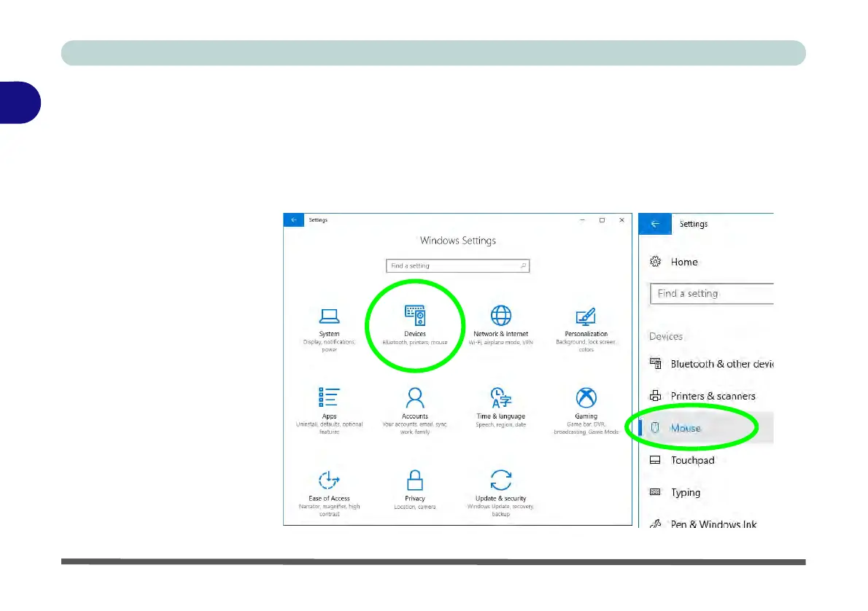Open the Accounts settings category
Viewport: 868px width, 611px height.
click(x=414, y=411)
